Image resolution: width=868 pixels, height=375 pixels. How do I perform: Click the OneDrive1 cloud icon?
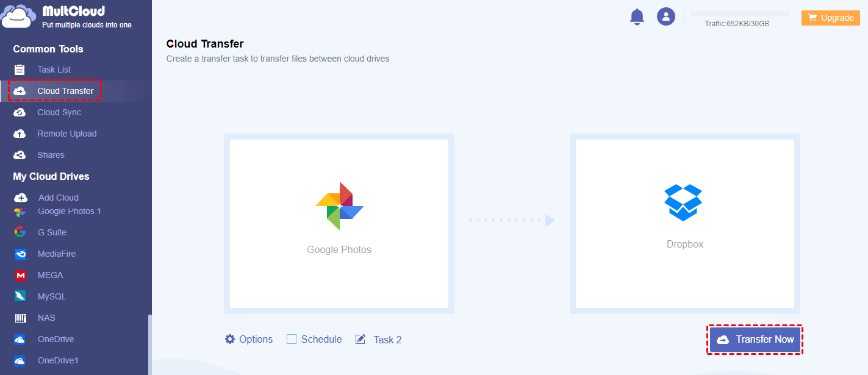(20, 360)
